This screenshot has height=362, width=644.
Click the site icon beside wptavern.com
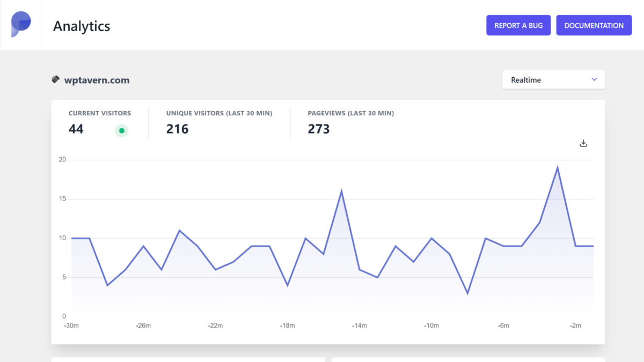click(x=56, y=80)
